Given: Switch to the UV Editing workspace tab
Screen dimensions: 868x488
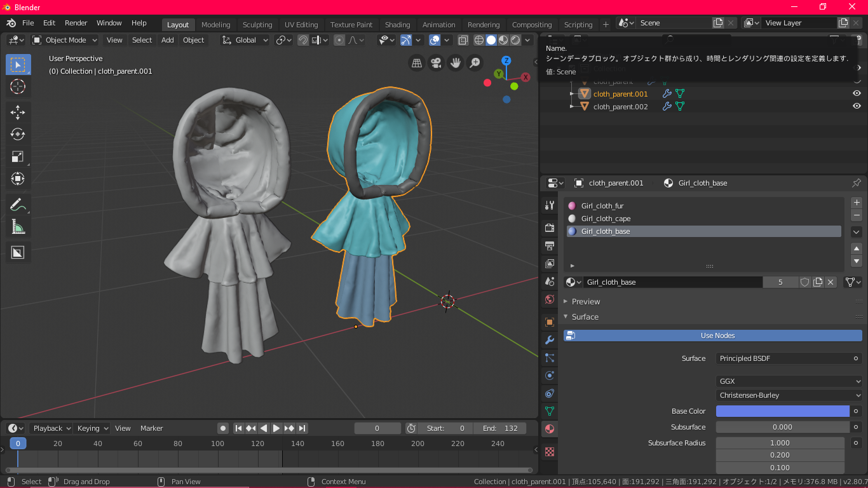Looking at the screenshot, I should coord(301,25).
